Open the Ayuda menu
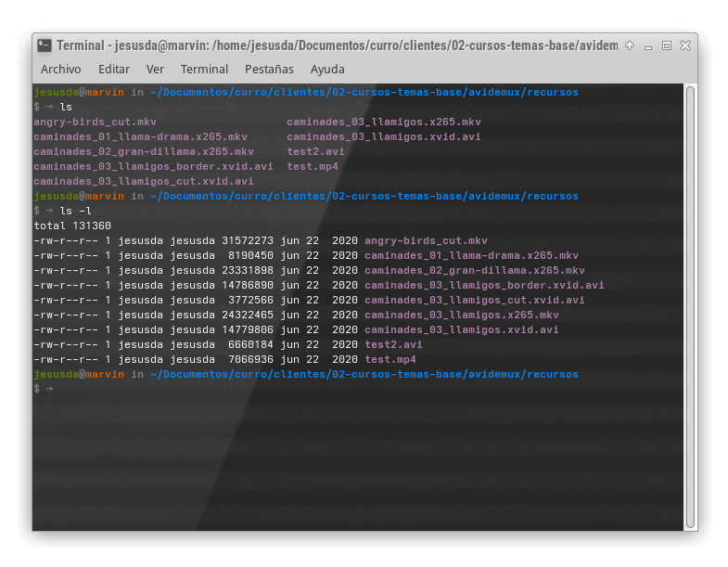The height and width of the screenshot is (567, 728). (x=327, y=70)
